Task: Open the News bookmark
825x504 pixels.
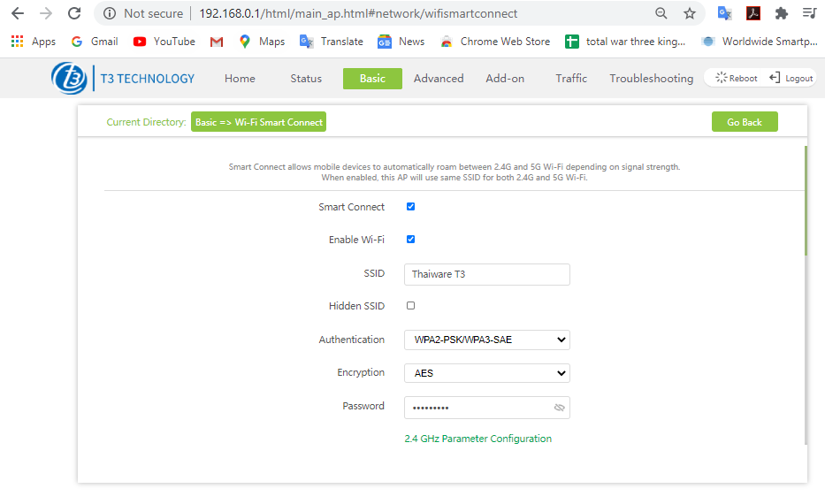Action: tap(401, 42)
